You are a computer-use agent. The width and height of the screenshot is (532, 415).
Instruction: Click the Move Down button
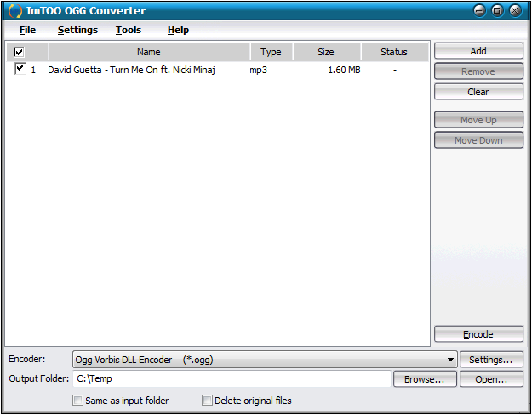coord(478,140)
